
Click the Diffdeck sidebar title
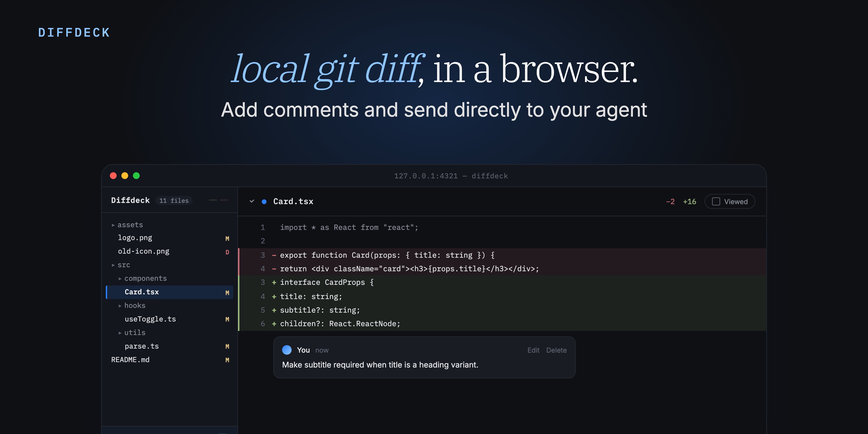[130, 200]
